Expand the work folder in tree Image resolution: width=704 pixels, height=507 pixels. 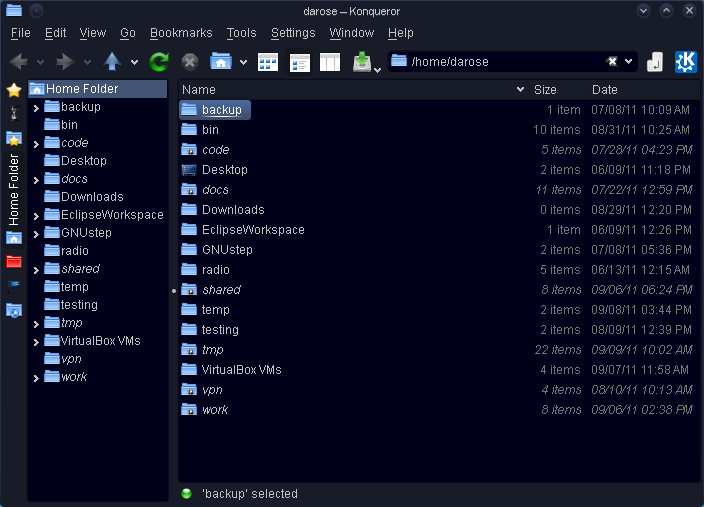[36, 378]
